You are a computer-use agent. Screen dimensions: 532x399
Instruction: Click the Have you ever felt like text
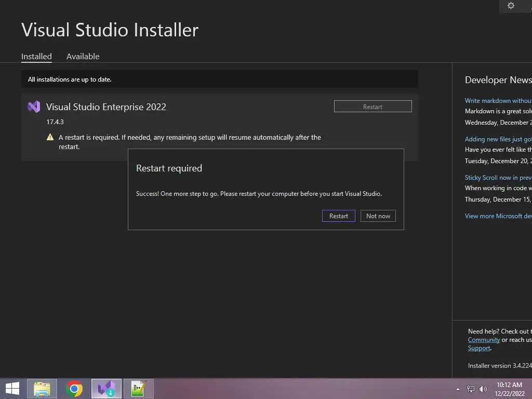click(x=498, y=150)
